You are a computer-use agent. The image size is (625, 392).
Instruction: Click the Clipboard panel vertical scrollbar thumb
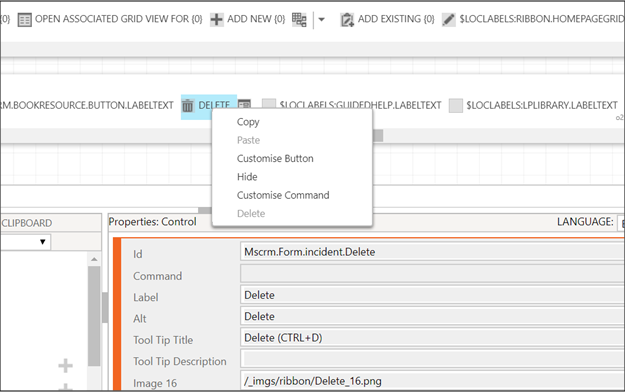[x=94, y=316]
